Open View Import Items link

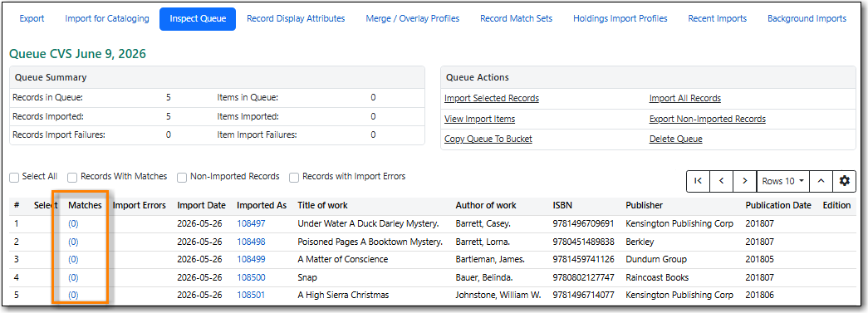coord(479,119)
